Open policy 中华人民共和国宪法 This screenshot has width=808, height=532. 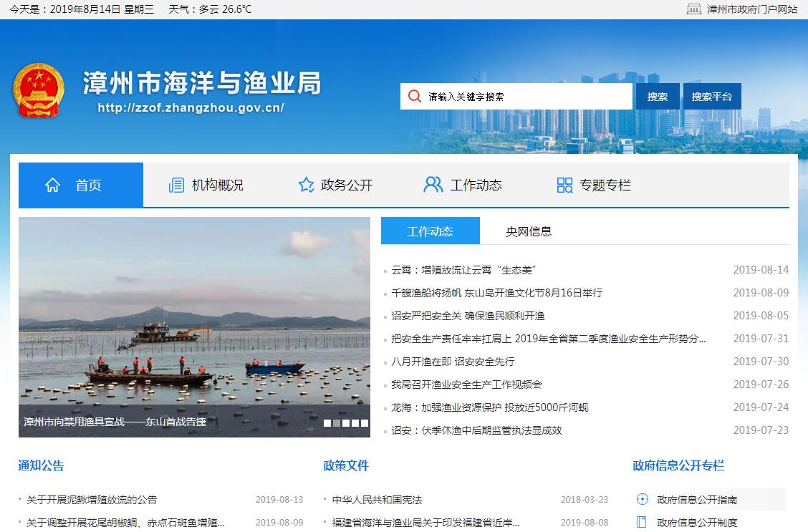coord(377,500)
